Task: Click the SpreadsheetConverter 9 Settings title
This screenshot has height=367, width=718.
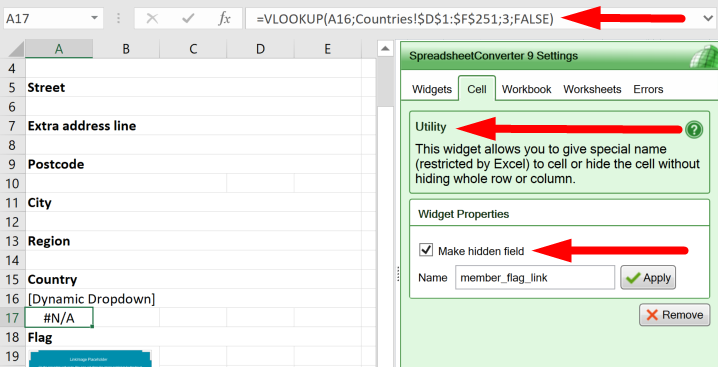Action: pyautogui.click(x=493, y=56)
